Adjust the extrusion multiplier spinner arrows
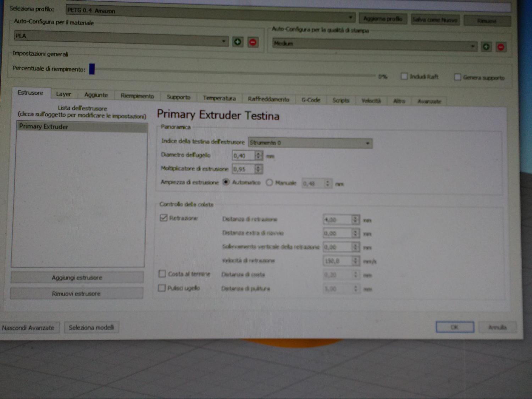The height and width of the screenshot is (399, 532). point(258,169)
